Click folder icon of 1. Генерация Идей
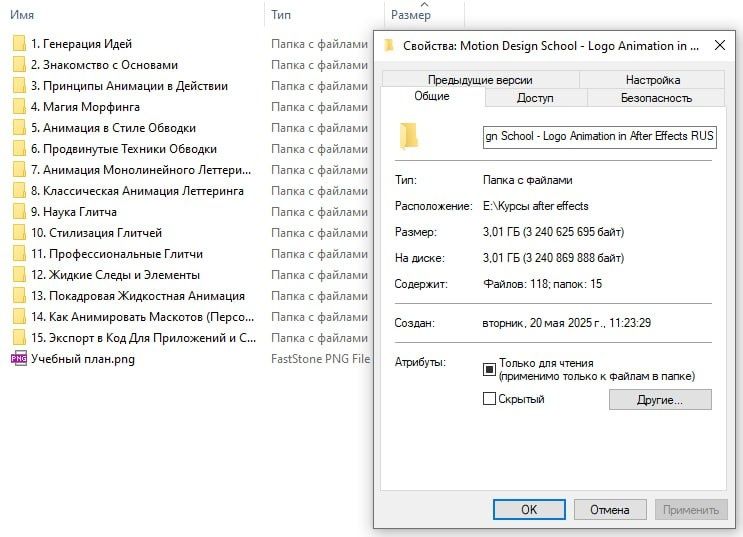Viewport: 743px width, 537px height. pyautogui.click(x=19, y=44)
